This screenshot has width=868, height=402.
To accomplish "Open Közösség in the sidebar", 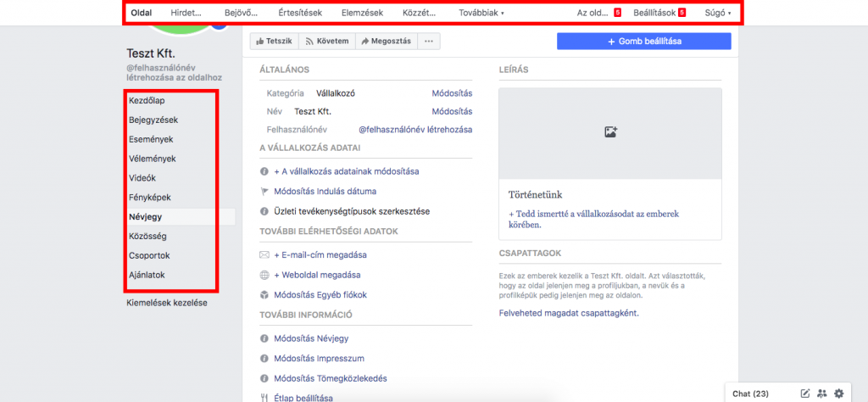I will pyautogui.click(x=147, y=237).
